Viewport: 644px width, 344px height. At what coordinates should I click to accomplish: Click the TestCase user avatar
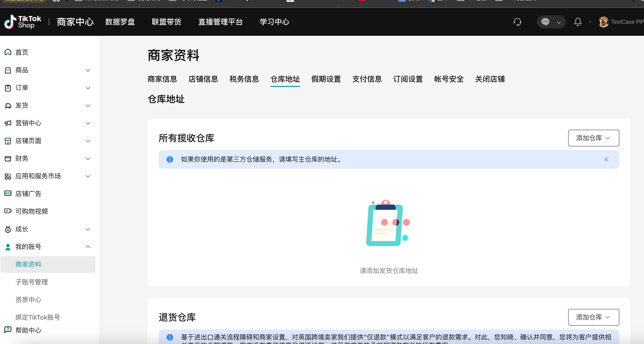pyautogui.click(x=604, y=22)
